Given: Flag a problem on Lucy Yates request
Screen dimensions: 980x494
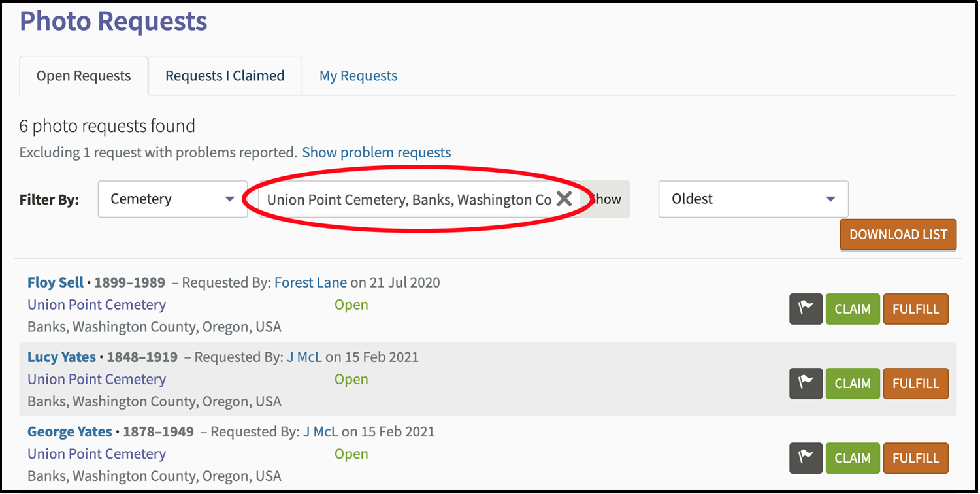Looking at the screenshot, I should click(806, 384).
